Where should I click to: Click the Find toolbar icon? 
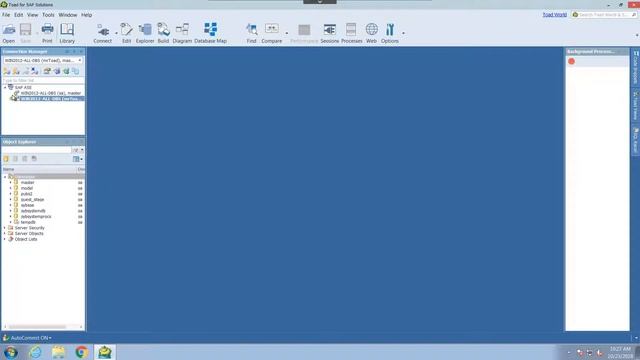tap(251, 33)
